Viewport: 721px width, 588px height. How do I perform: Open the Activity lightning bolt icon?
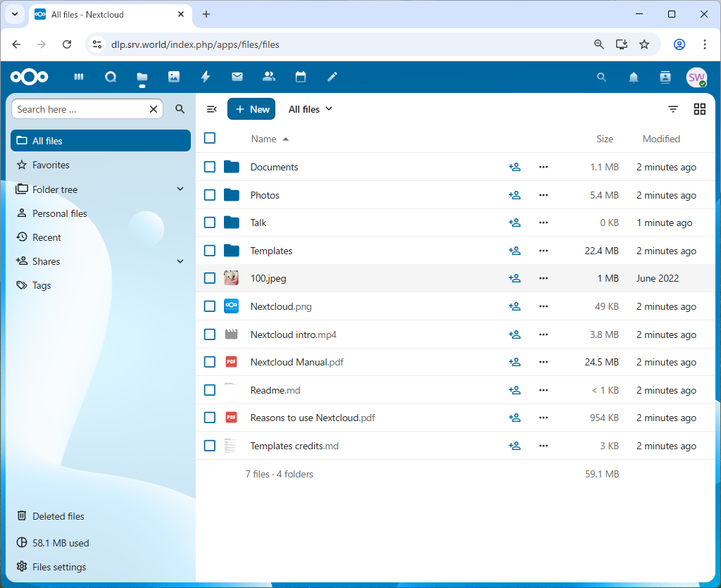(206, 77)
